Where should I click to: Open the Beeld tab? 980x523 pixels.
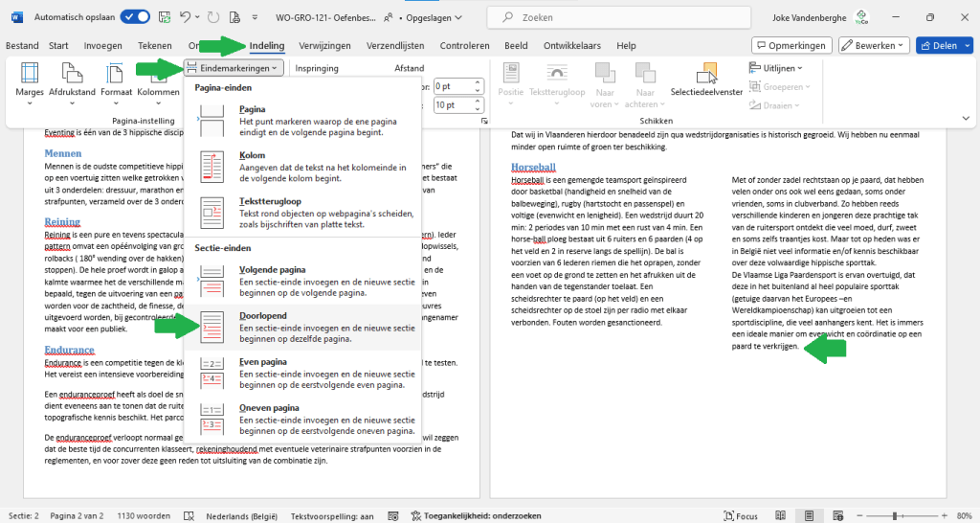point(516,46)
